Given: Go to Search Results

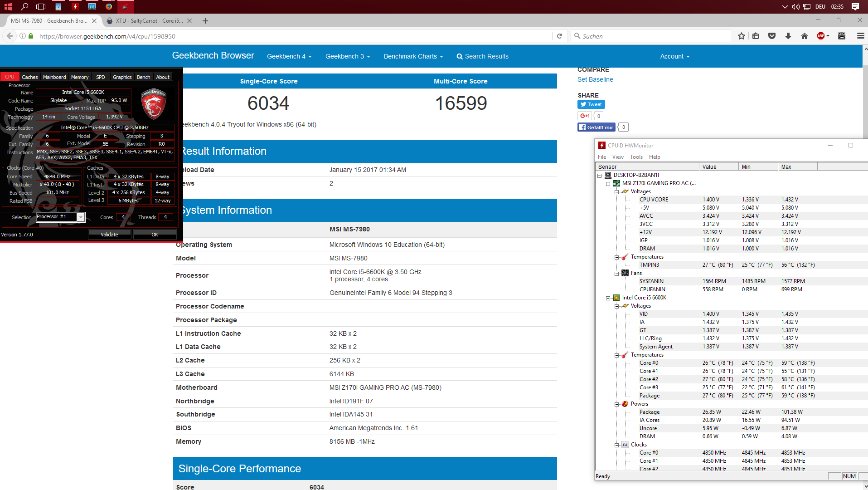Looking at the screenshot, I should coord(482,56).
